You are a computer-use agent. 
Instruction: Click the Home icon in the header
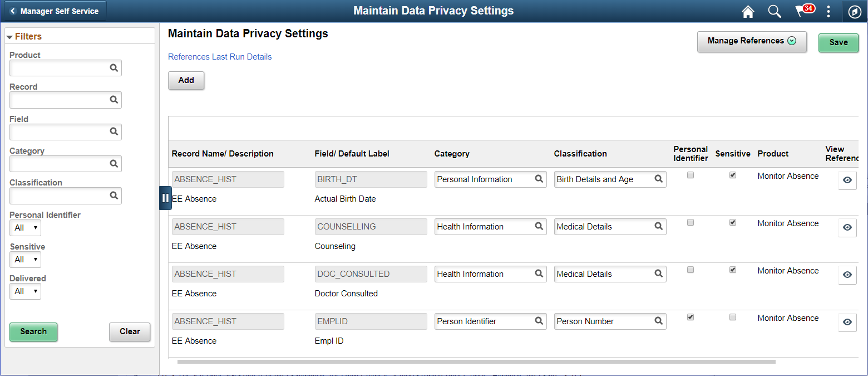point(748,11)
